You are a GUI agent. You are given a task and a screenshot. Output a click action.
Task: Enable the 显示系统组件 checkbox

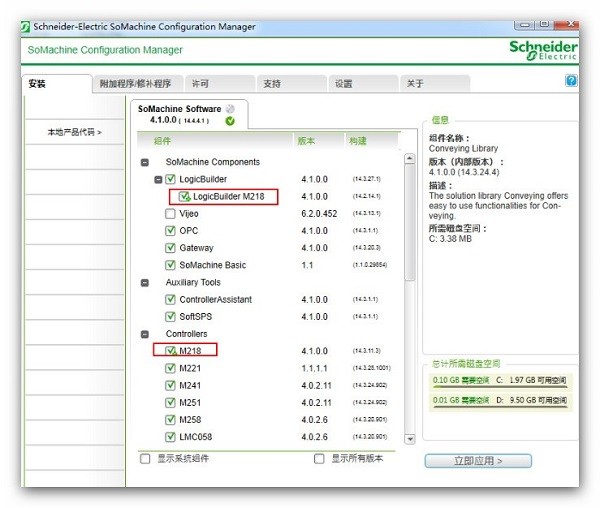pos(145,459)
